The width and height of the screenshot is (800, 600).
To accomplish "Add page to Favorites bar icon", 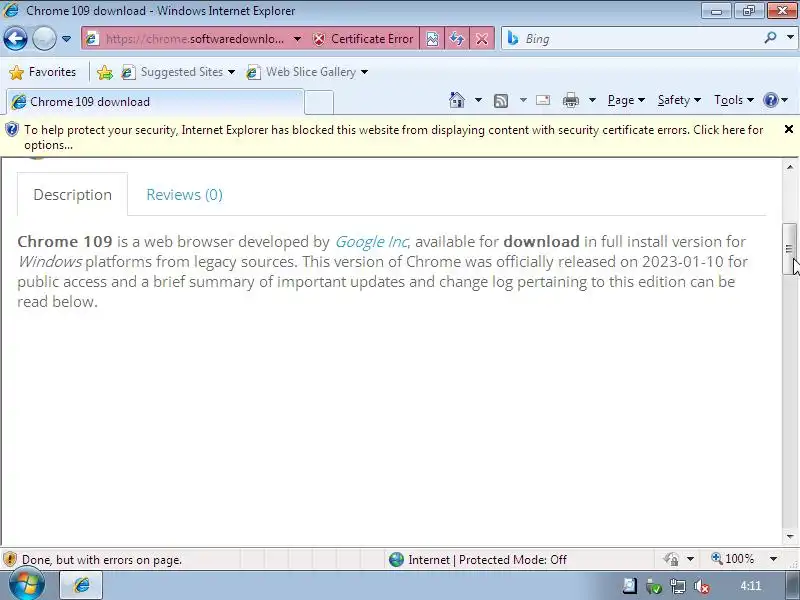I will coord(105,72).
